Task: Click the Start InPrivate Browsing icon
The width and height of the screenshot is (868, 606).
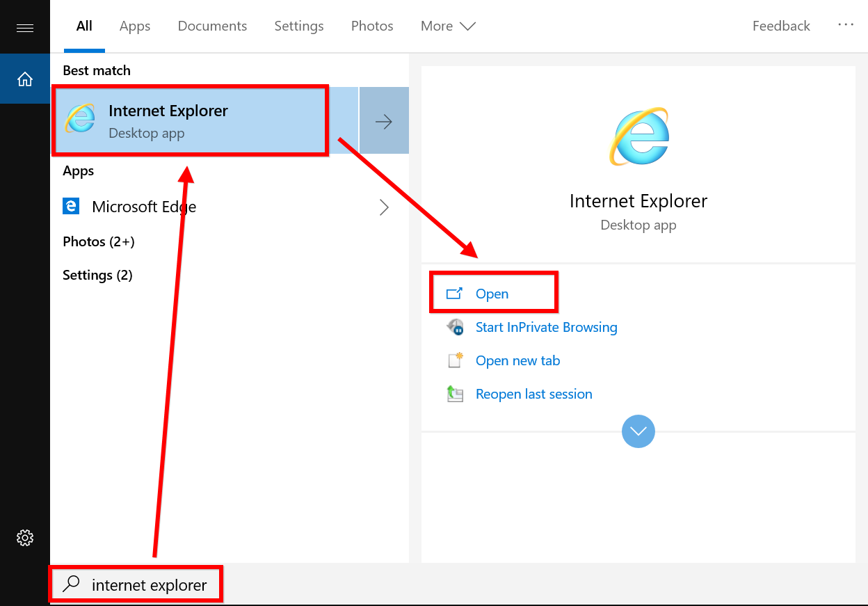Action: pyautogui.click(x=456, y=326)
